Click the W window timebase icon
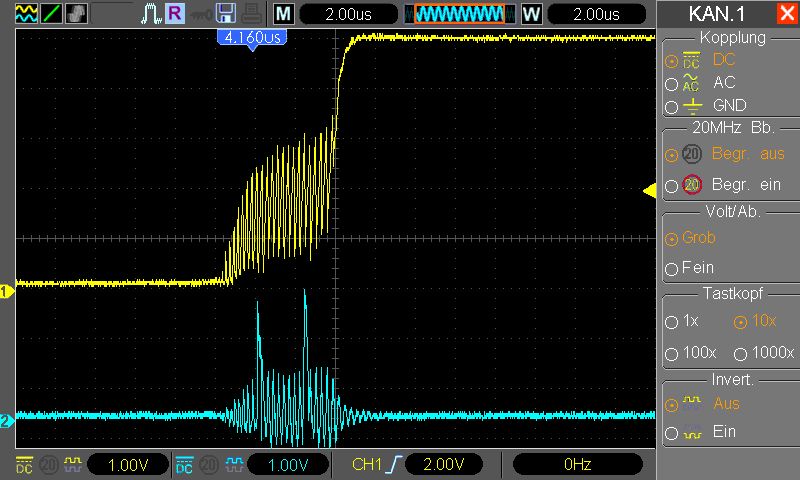This screenshot has width=800, height=480. click(530, 14)
